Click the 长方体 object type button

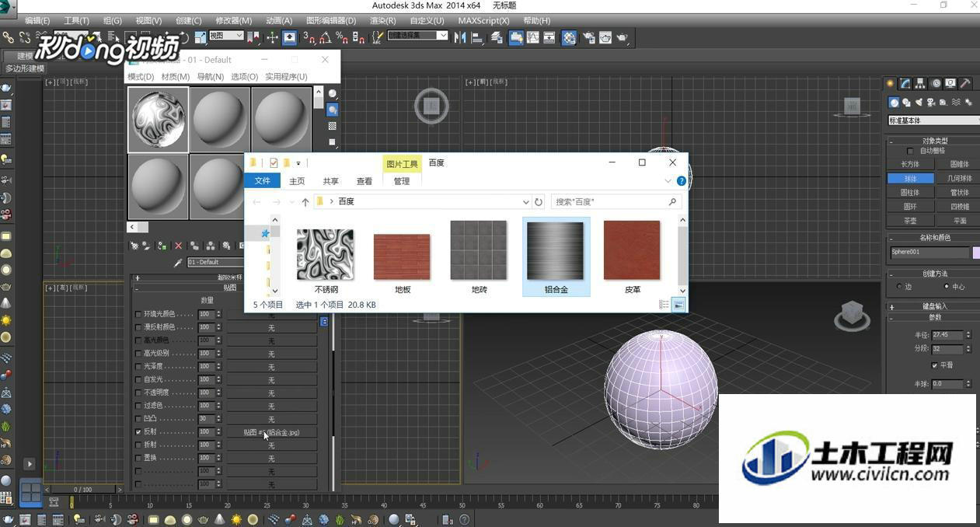910,164
